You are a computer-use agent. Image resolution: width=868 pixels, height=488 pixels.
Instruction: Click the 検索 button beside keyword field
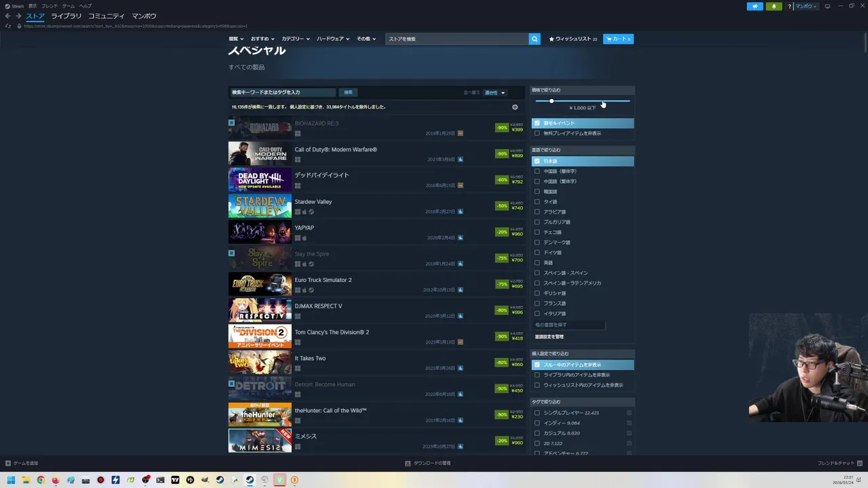point(348,92)
